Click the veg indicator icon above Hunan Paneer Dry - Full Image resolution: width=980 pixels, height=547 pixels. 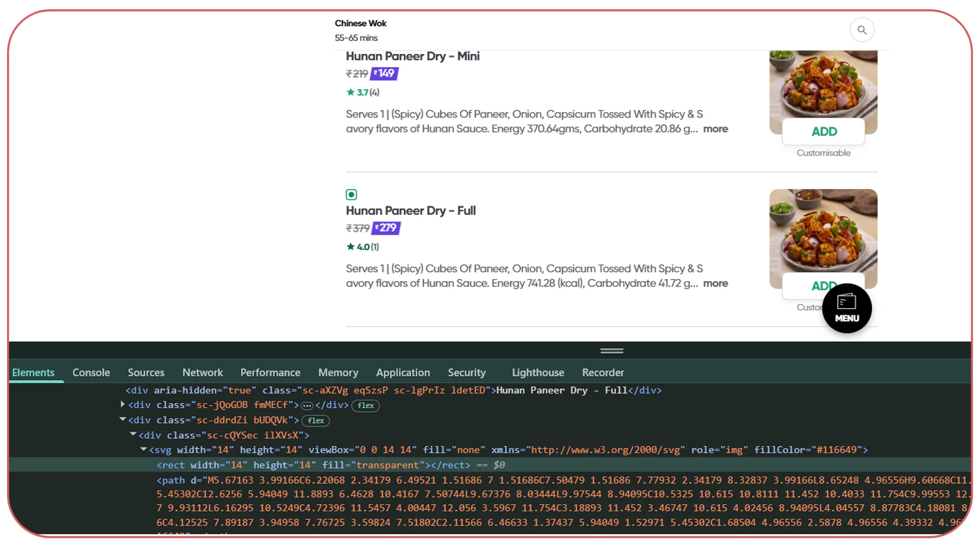(x=351, y=195)
